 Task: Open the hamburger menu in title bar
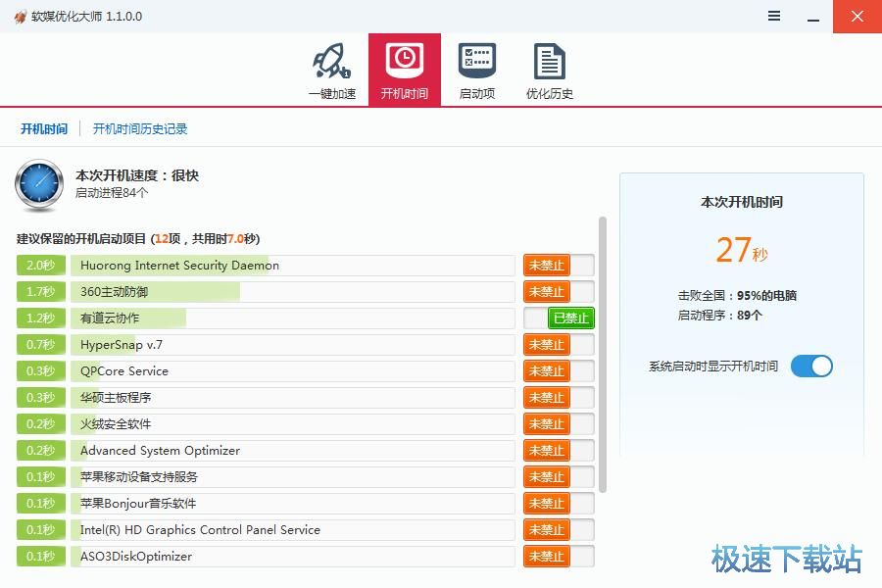pos(774,16)
